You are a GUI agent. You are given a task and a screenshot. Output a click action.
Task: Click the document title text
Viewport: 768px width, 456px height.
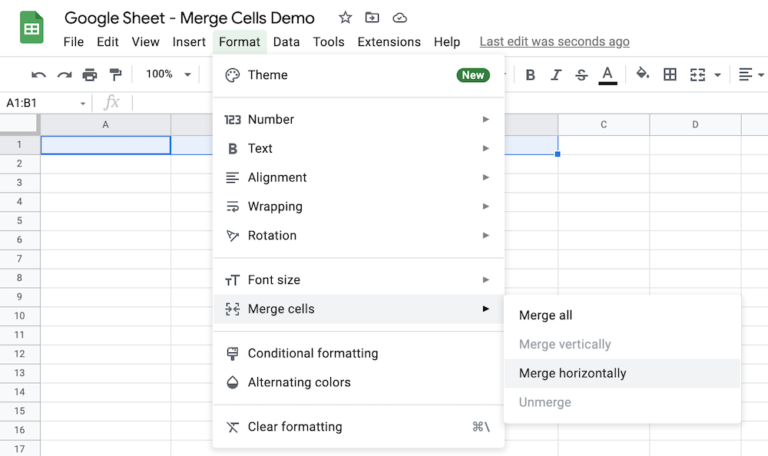click(x=190, y=18)
